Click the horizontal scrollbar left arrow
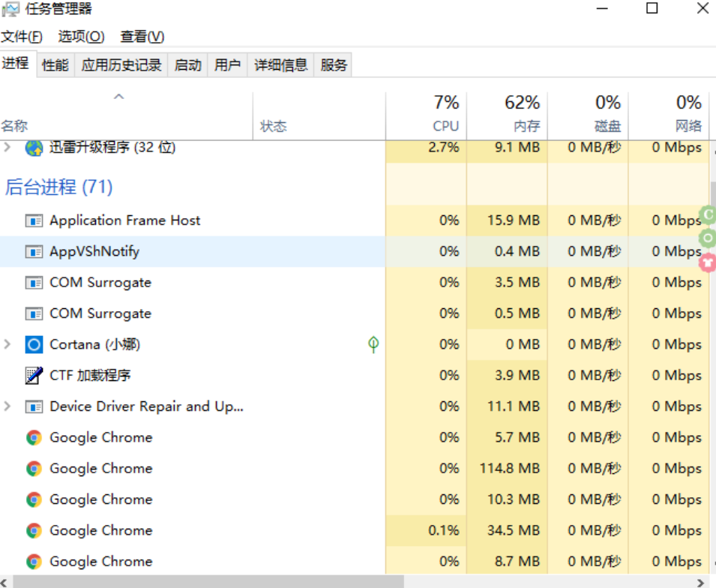 4,582
